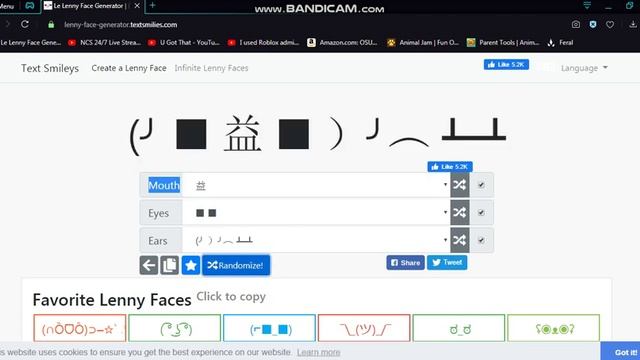
Task: Open I used Roblox admin bookmark
Action: pos(263,42)
